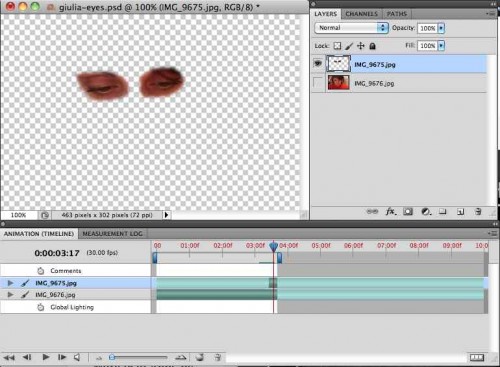Open the Measurement Log tab
500x367 pixels.
click(x=112, y=234)
